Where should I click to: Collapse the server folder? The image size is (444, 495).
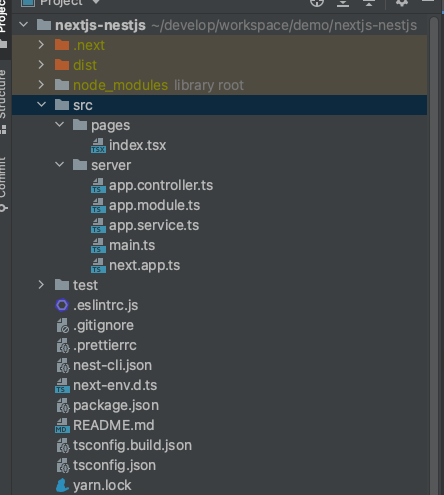(59, 165)
